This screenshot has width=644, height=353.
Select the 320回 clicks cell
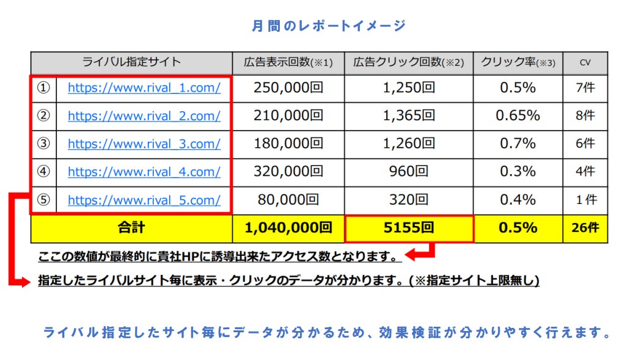click(x=409, y=200)
